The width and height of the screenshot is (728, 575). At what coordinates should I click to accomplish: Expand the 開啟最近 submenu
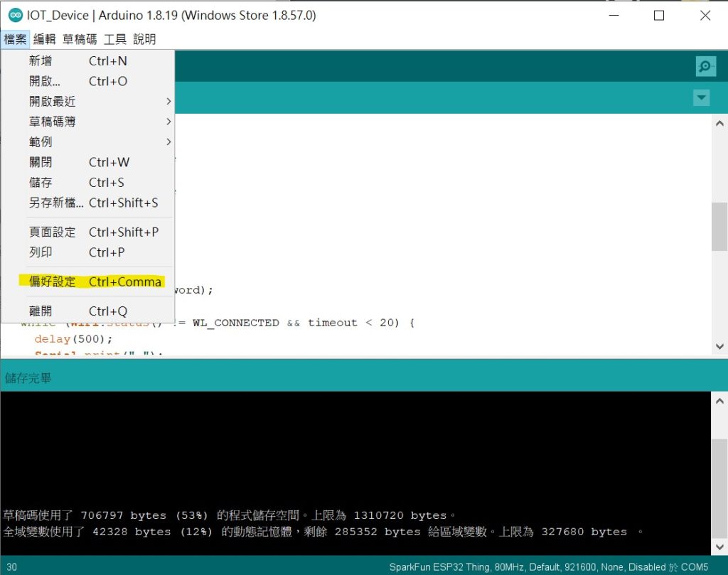[87, 101]
